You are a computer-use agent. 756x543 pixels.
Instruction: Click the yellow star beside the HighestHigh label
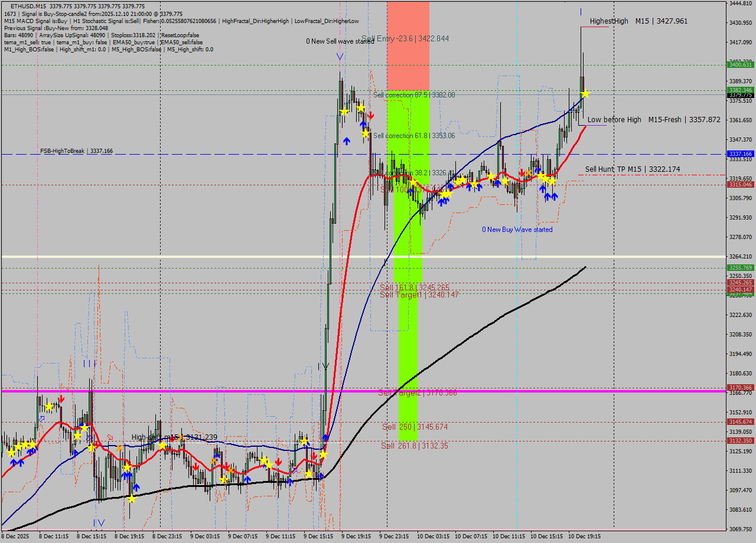click(585, 93)
